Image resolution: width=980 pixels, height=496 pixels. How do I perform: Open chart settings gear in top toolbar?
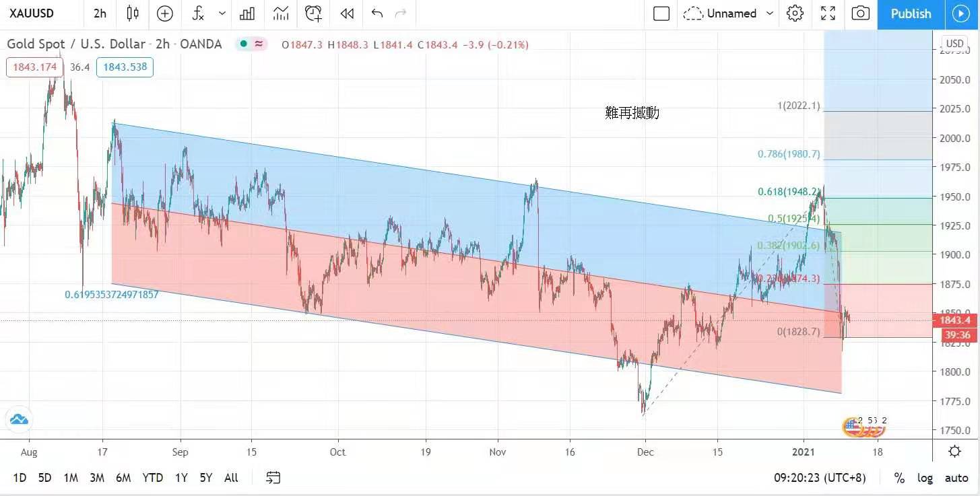[795, 13]
